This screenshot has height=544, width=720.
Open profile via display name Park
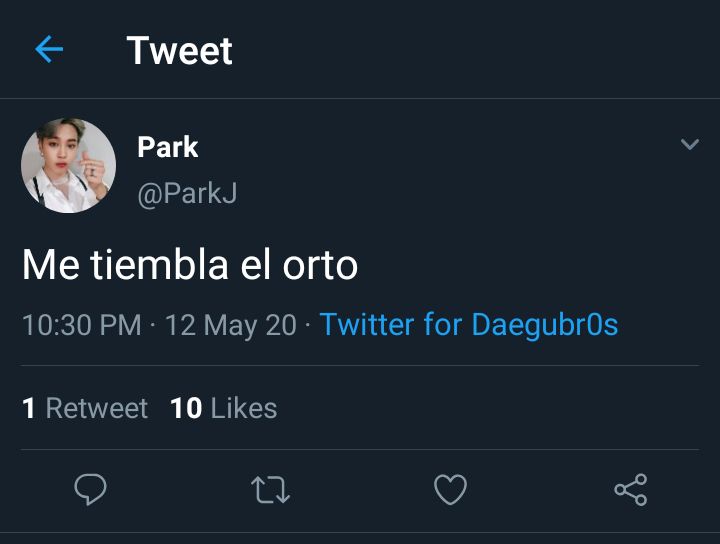[168, 147]
